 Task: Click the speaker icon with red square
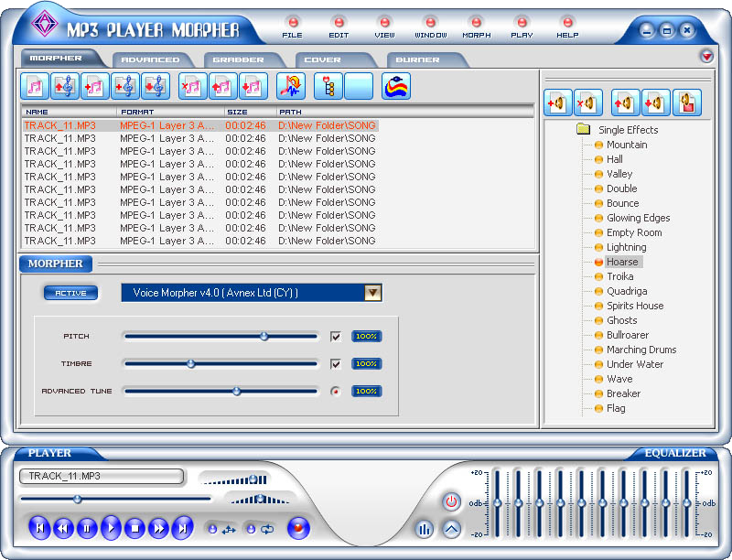[687, 102]
